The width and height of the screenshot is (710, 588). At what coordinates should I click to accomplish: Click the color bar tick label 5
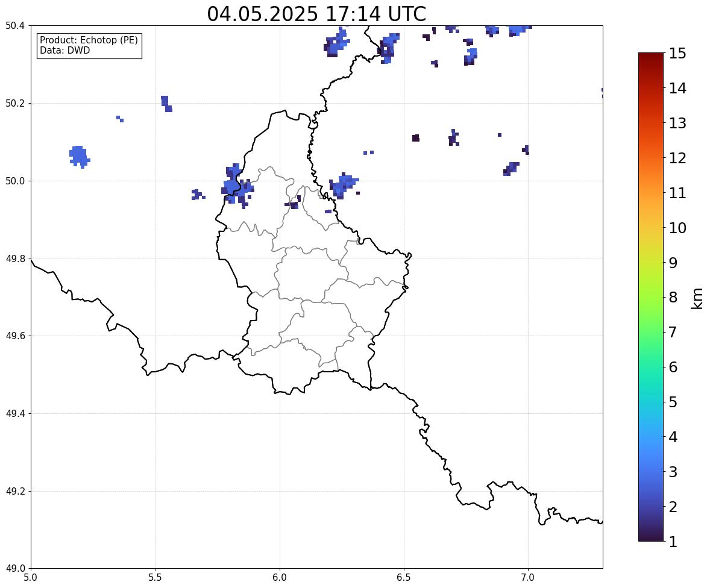pos(673,402)
